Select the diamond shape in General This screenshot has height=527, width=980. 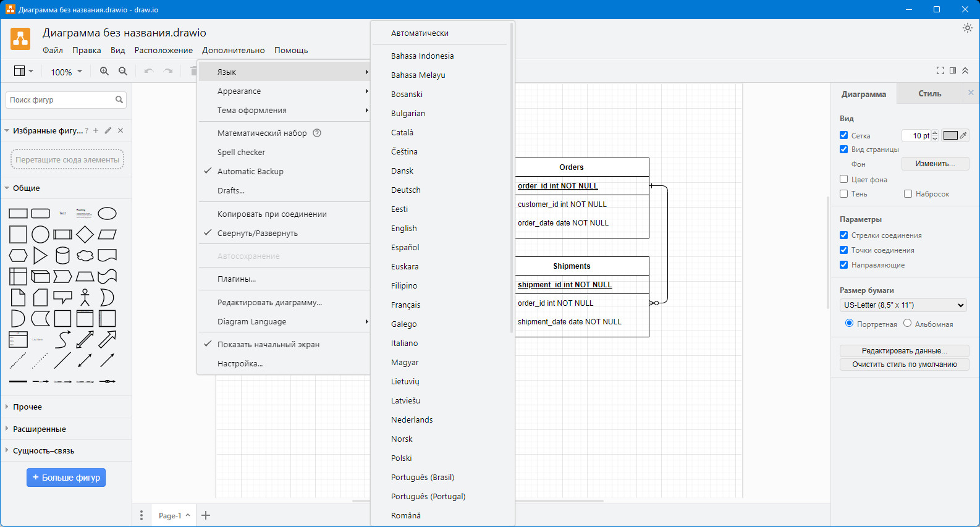(x=85, y=235)
